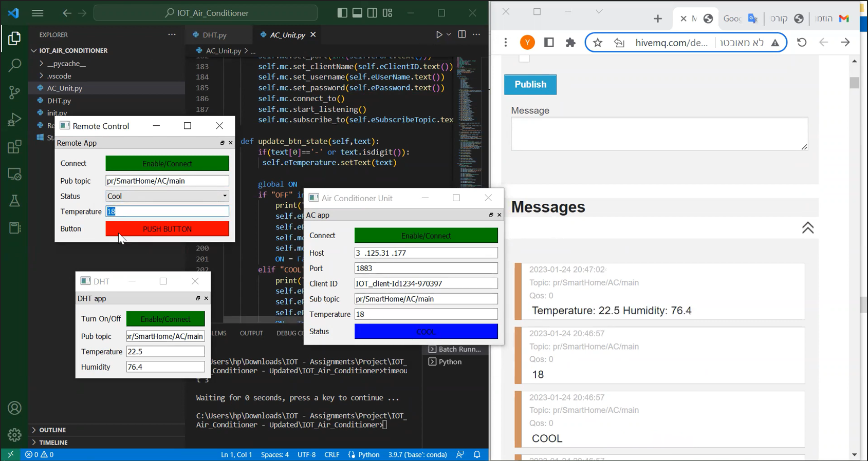868x461 pixels.
Task: Open the errors and warnings status item
Action: click(40, 454)
